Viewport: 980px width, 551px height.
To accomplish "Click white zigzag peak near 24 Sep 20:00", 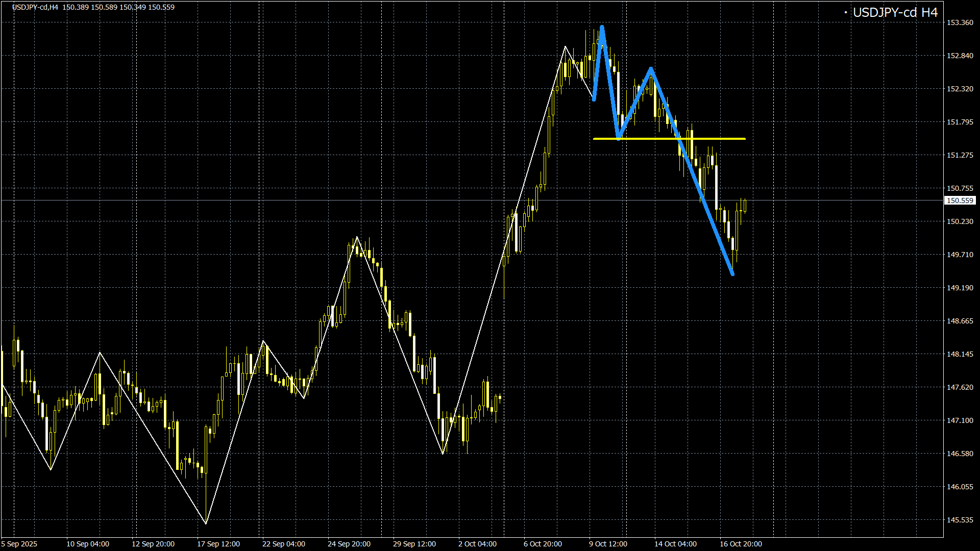I will coord(357,237).
